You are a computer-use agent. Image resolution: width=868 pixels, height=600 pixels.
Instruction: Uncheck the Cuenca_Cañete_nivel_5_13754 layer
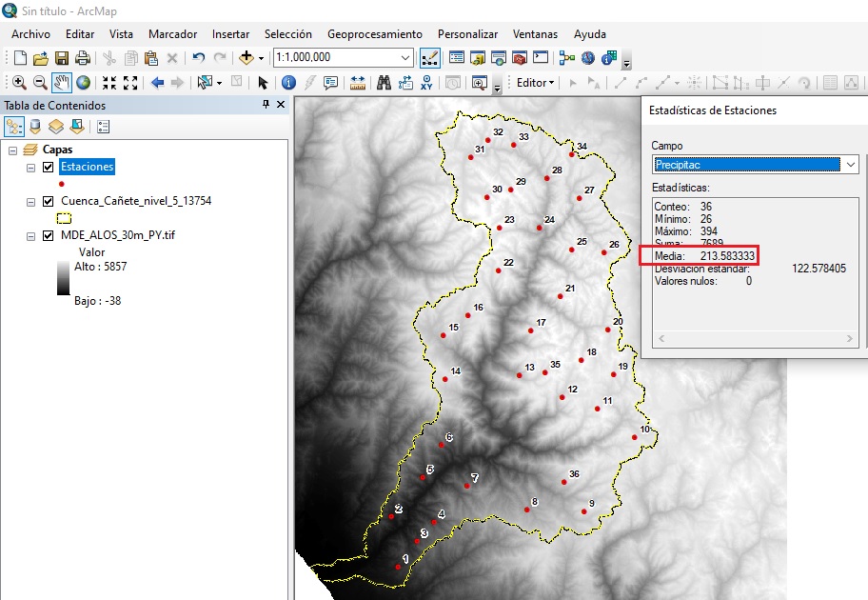[49, 201]
